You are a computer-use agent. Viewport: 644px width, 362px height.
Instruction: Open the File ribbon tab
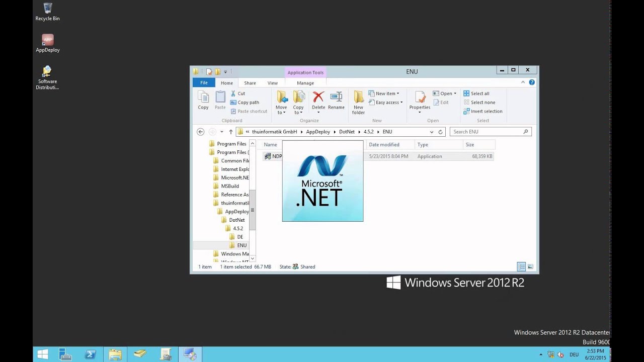coord(204,83)
